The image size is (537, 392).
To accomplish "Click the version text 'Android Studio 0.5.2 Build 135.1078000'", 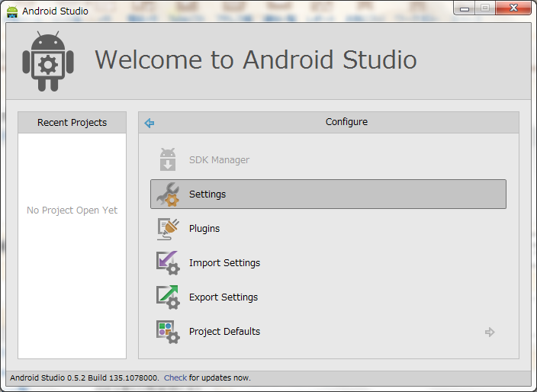I will click(84, 378).
